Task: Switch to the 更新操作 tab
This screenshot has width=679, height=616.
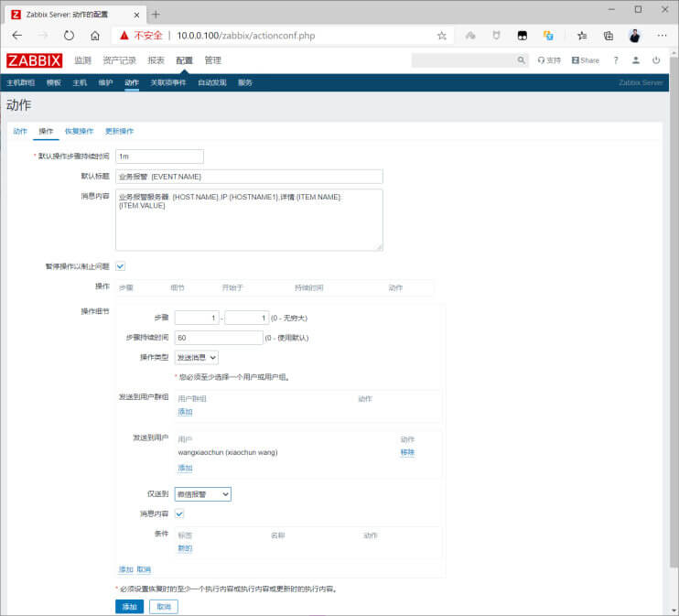Action: click(120, 131)
